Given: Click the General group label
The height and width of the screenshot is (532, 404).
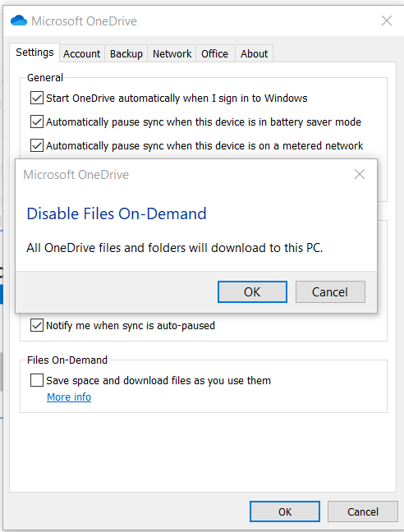Looking at the screenshot, I should pos(45,78).
